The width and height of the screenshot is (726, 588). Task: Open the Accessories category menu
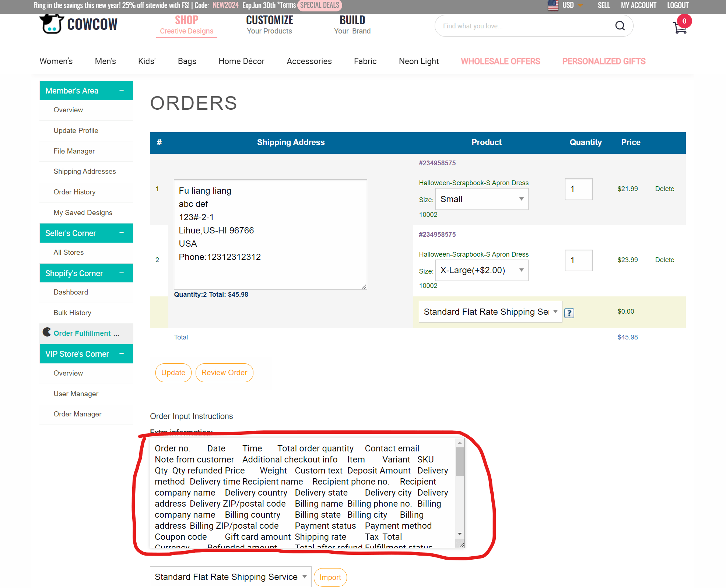coord(309,61)
